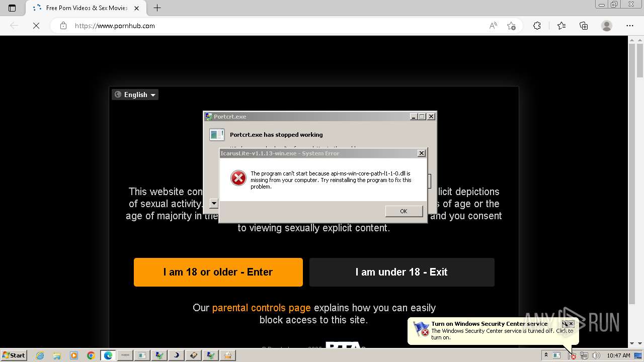
Task: Expand details arrow in Portcrt.exe dialog
Action: (x=214, y=204)
